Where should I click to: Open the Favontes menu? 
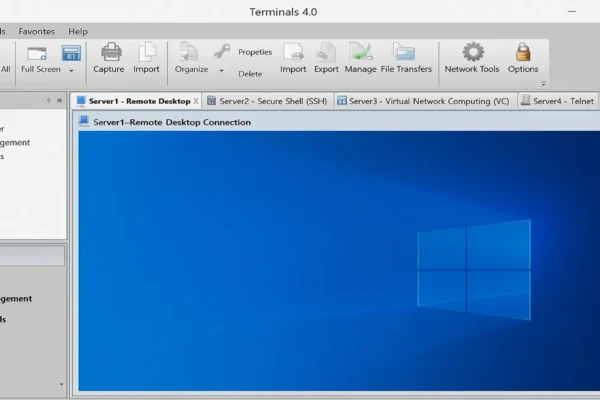37,31
